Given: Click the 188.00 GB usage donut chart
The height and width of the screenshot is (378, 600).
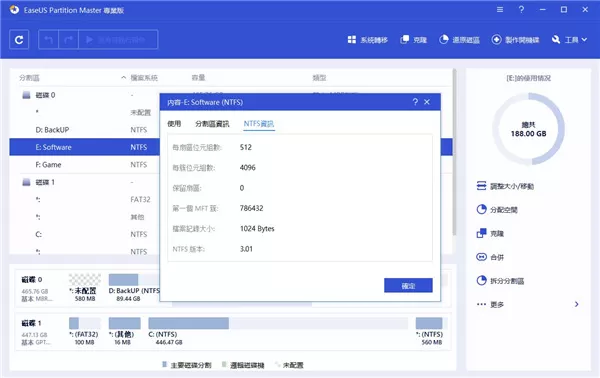Looking at the screenshot, I should [528, 129].
